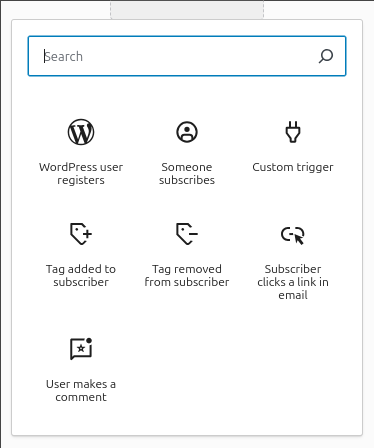This screenshot has width=374, height=448.
Task: Click the grey placeholder block above the panel
Action: click(x=187, y=9)
